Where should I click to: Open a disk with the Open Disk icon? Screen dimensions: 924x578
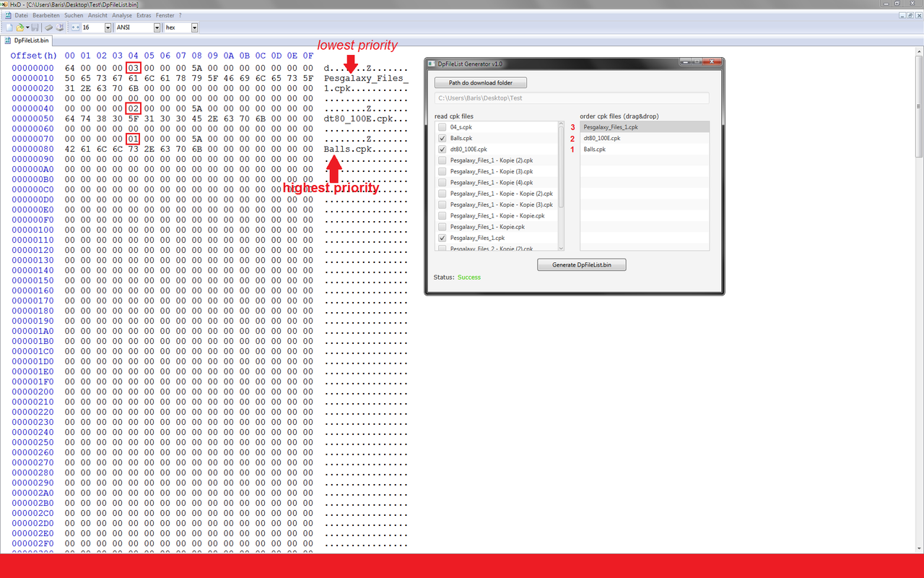tap(49, 27)
